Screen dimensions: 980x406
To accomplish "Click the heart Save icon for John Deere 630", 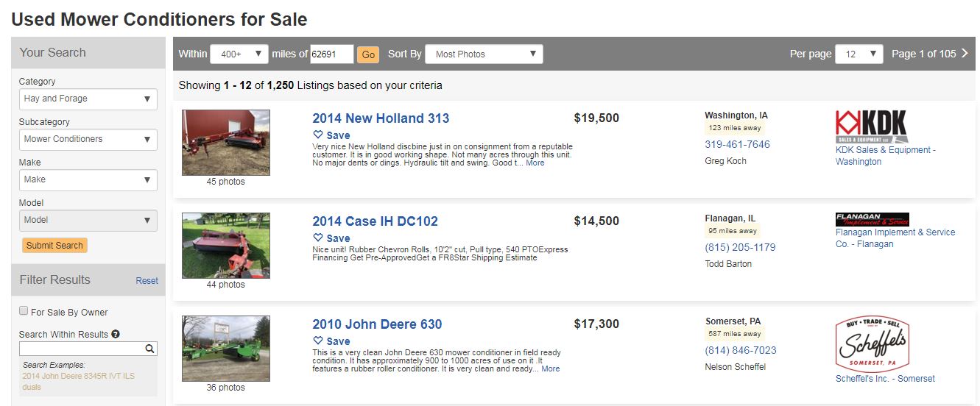I will (318, 341).
